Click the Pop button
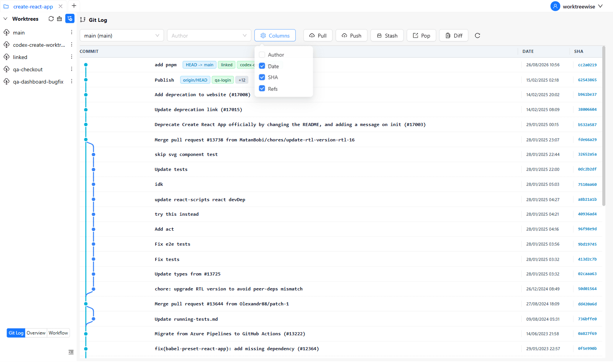This screenshot has width=613, height=364. pyautogui.click(x=421, y=36)
